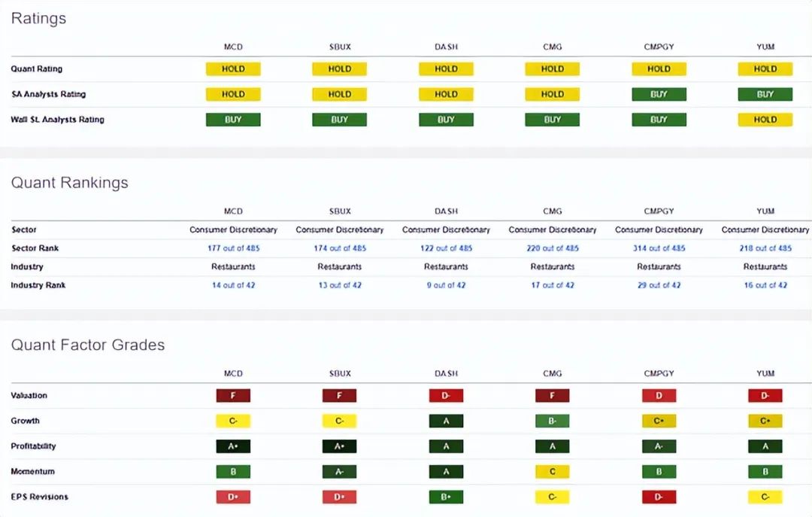Open YUM Industry Rank 16 out of 42

(765, 285)
